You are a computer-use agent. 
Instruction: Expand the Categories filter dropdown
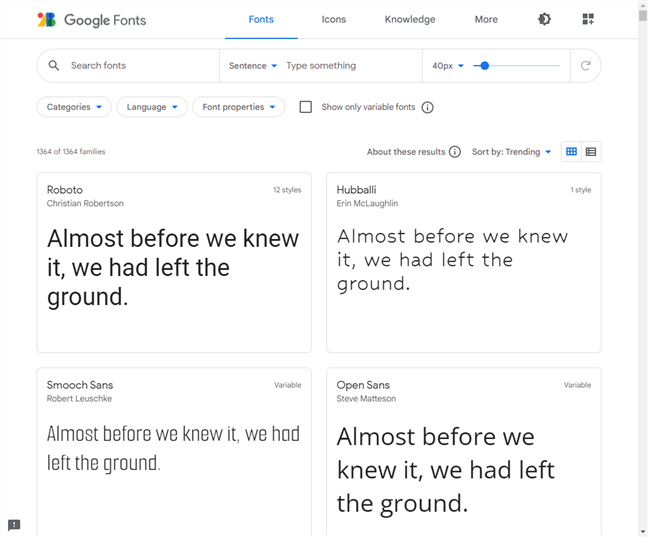tap(74, 107)
